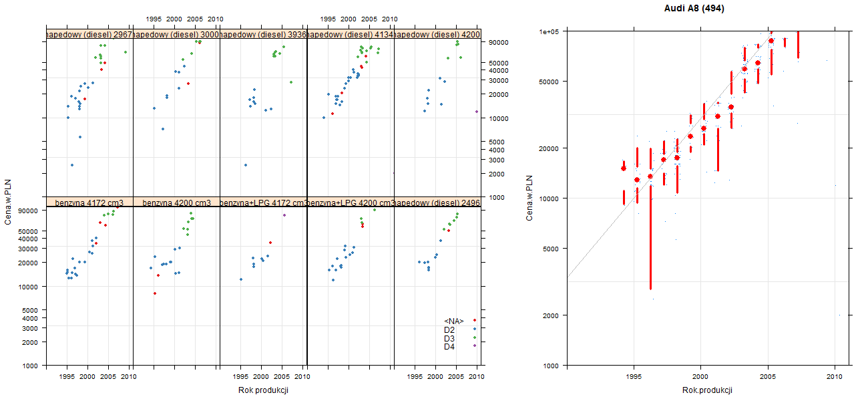Click the 'Cena w PLN' label left of lattice plot
Viewport: 868px width, 401px height.
pos(8,201)
